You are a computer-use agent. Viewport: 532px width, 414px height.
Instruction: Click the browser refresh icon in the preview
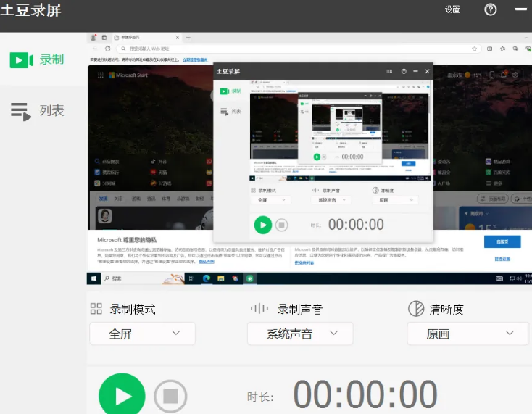point(108,49)
